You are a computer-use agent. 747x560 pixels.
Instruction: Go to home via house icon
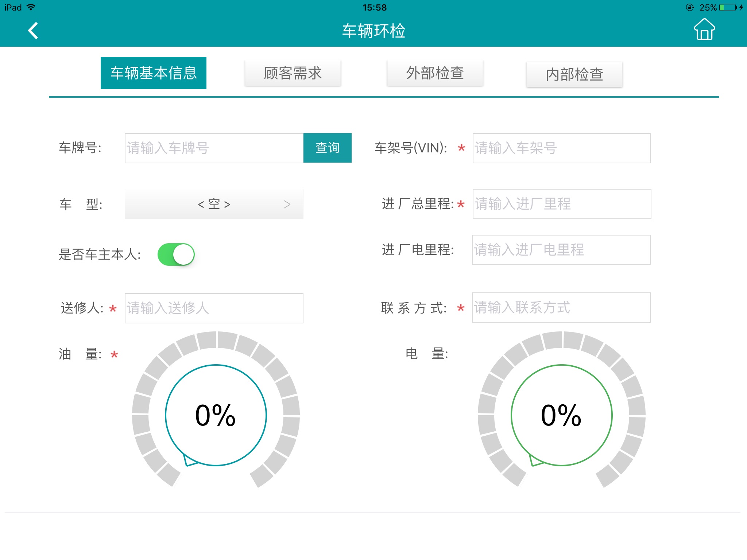704,29
